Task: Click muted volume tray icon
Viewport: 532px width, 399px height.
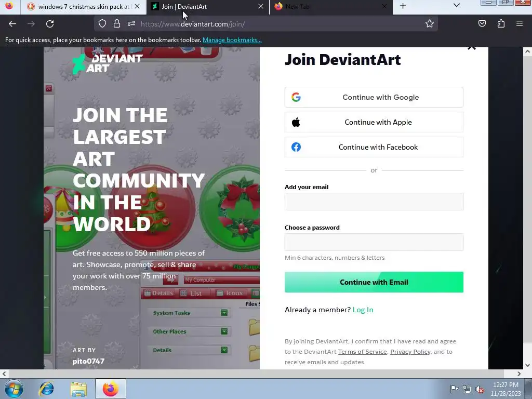Action: click(480, 389)
